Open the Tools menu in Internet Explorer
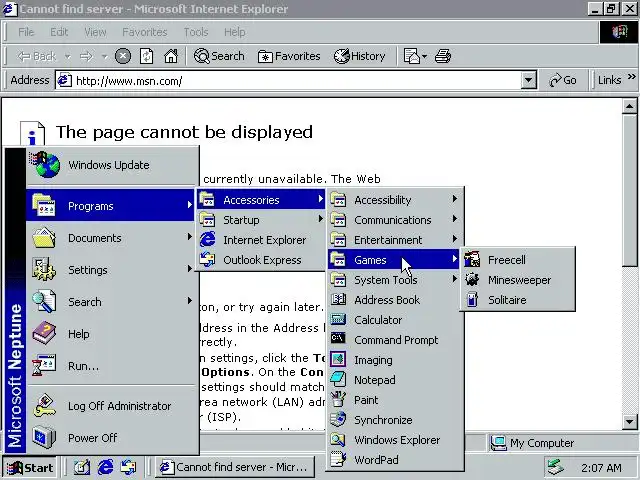Screen dimensions: 640x480 tap(196, 32)
